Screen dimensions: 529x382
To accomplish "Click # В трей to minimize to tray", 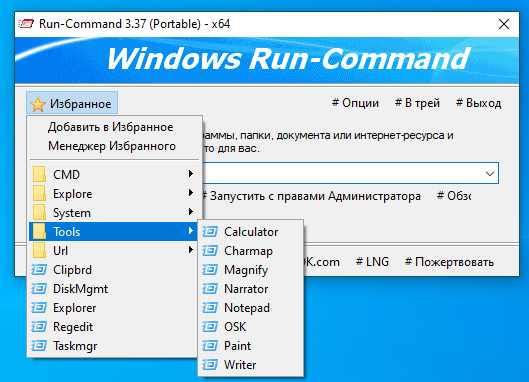I will pyautogui.click(x=417, y=103).
